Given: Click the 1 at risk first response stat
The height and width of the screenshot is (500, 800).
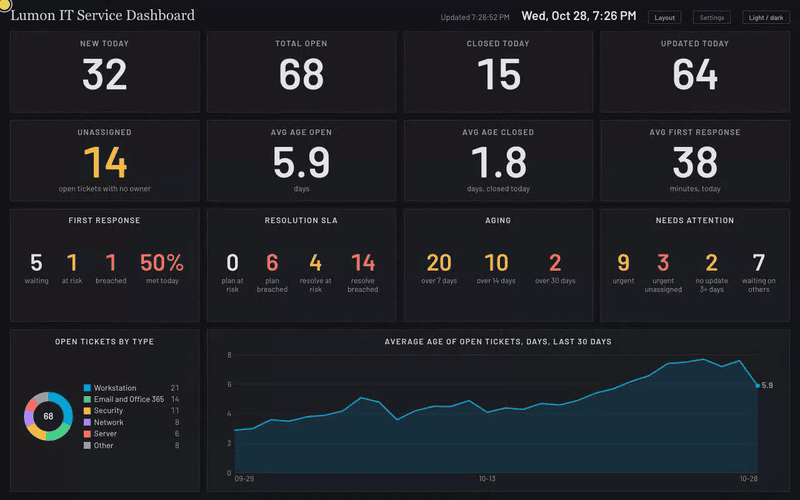Looking at the screenshot, I should coord(72,268).
